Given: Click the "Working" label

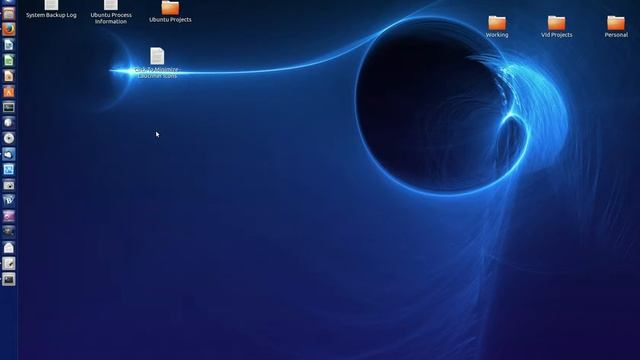Looking at the screenshot, I should [x=497, y=35].
